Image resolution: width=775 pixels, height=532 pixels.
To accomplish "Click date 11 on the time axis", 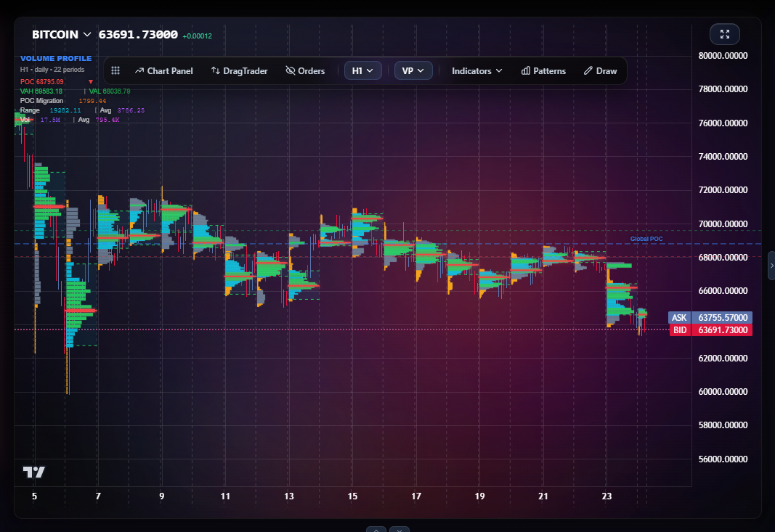I will click(x=225, y=496).
